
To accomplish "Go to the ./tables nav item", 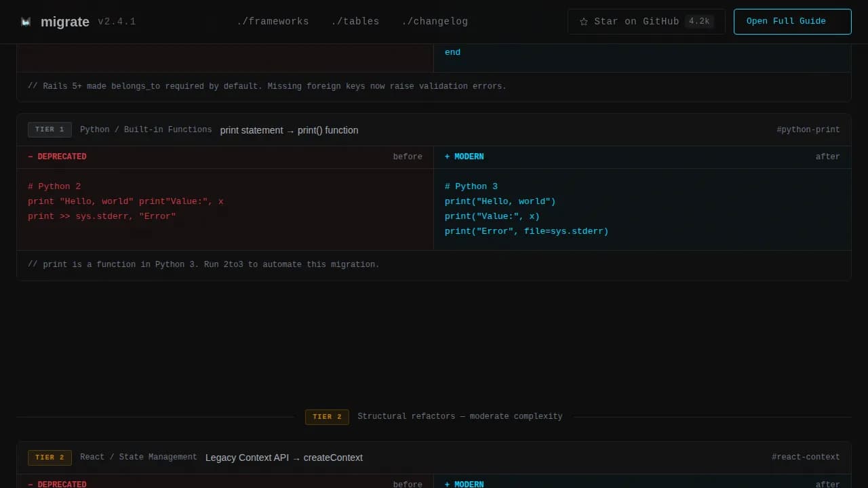I will pyautogui.click(x=355, y=22).
